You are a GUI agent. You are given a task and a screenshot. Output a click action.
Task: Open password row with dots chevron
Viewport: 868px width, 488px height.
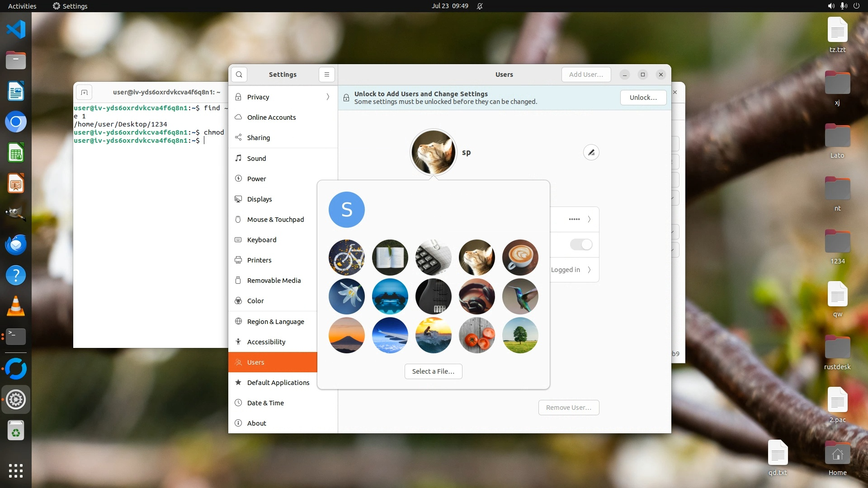click(x=589, y=220)
